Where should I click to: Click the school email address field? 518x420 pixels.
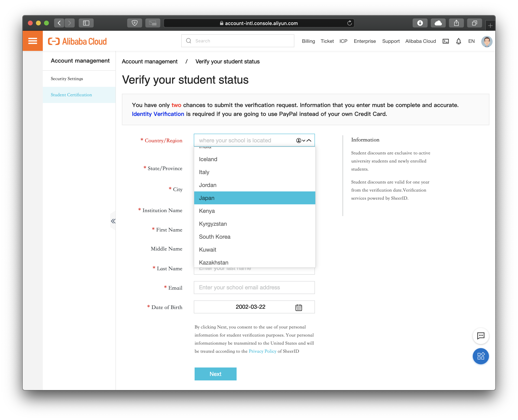(x=254, y=287)
